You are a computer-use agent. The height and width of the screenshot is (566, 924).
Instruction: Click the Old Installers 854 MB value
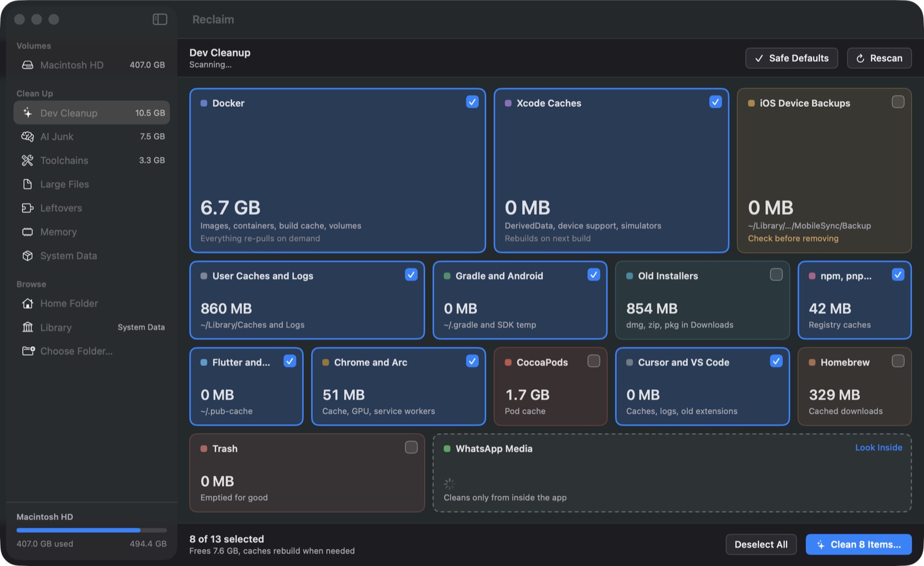click(x=652, y=308)
